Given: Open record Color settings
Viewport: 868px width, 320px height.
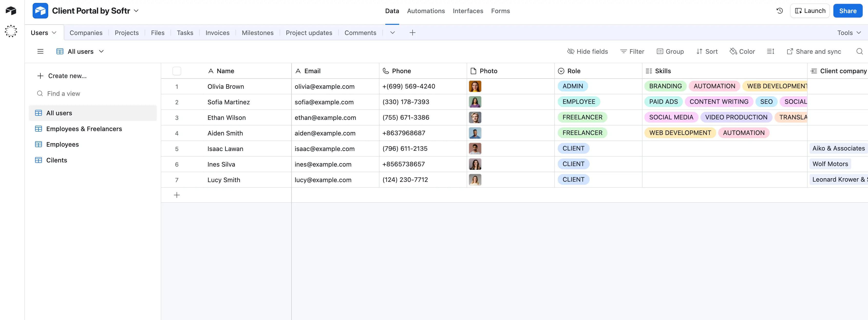Looking at the screenshot, I should tap(742, 51).
